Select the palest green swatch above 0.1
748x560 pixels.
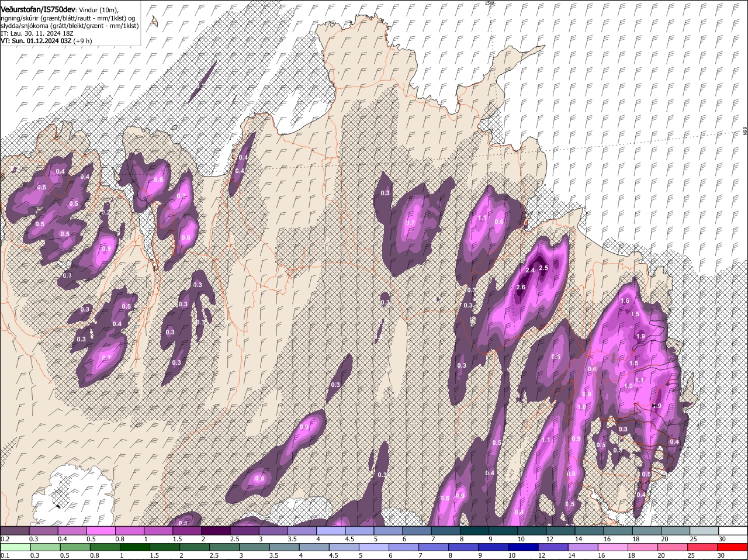pyautogui.click(x=15, y=547)
